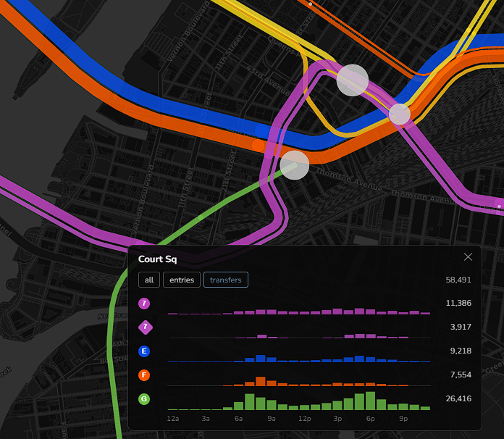The image size is (504, 439).
Task: Select the Court Sq station circle on G line
Action: coord(295,165)
